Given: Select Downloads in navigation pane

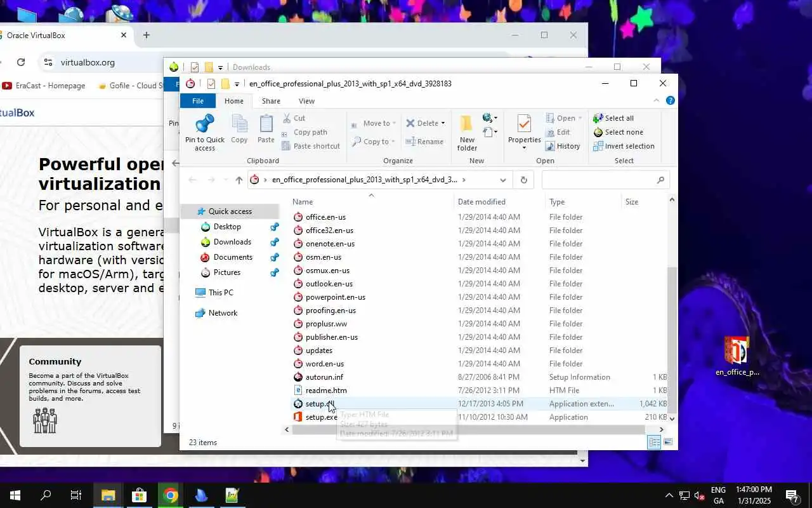Looking at the screenshot, I should (232, 242).
